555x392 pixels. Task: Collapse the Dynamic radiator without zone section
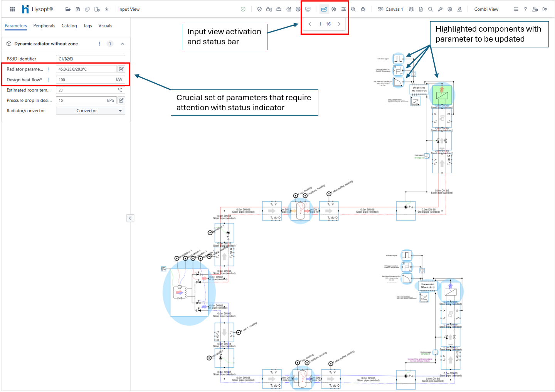pyautogui.click(x=123, y=44)
